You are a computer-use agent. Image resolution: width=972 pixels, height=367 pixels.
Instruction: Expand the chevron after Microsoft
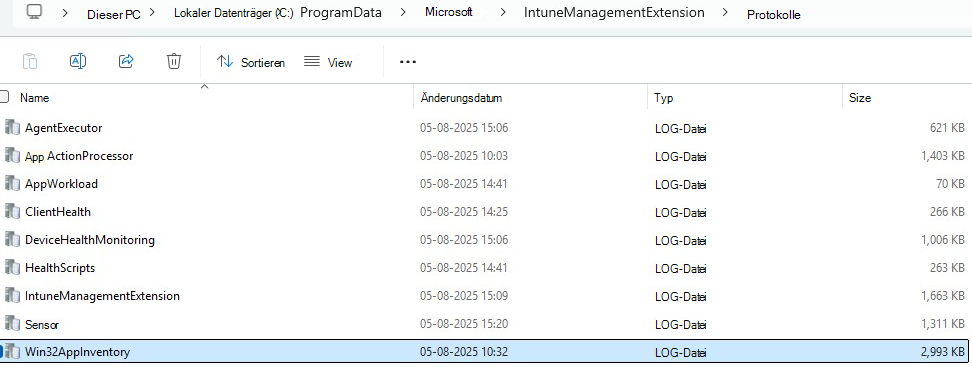(x=503, y=13)
